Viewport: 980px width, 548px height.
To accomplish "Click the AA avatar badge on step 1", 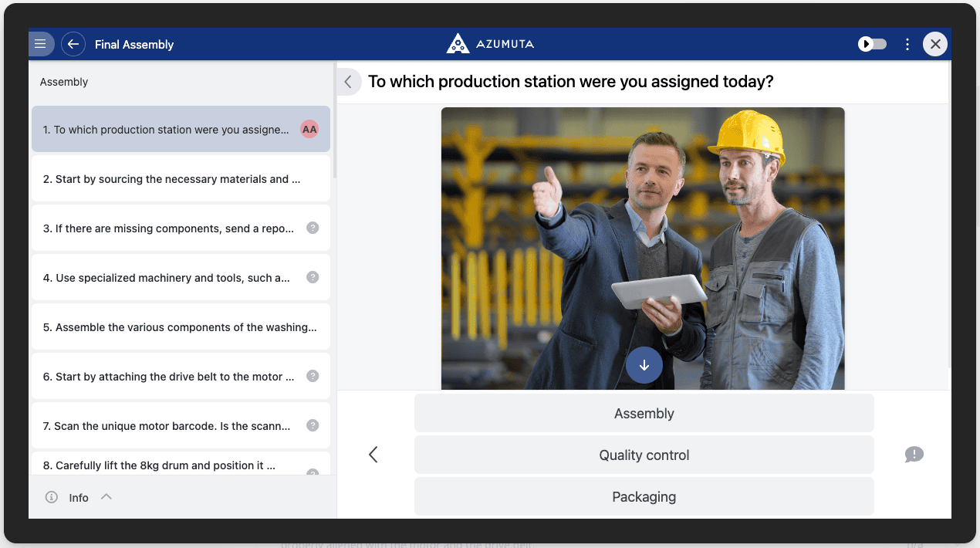I will click(x=309, y=130).
